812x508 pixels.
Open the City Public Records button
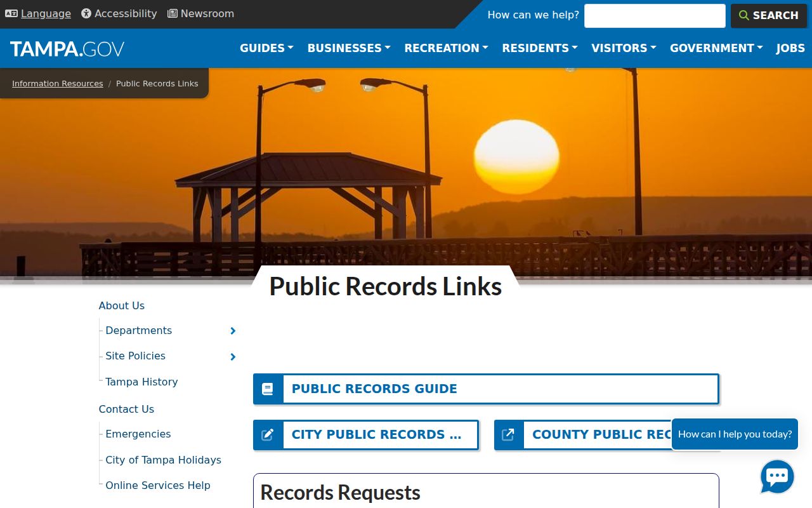tap(366, 435)
